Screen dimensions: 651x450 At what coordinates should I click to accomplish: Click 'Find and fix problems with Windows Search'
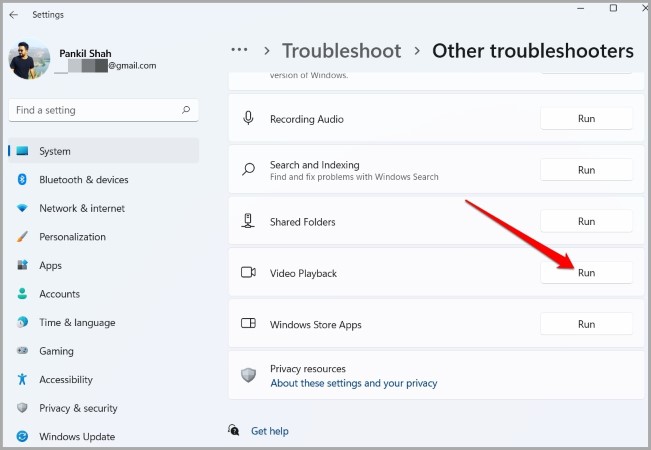[x=354, y=177]
